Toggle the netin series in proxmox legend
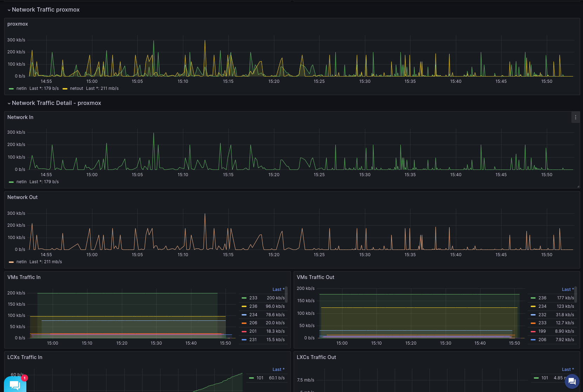Screen dimensions: 583x392 coord(21,88)
